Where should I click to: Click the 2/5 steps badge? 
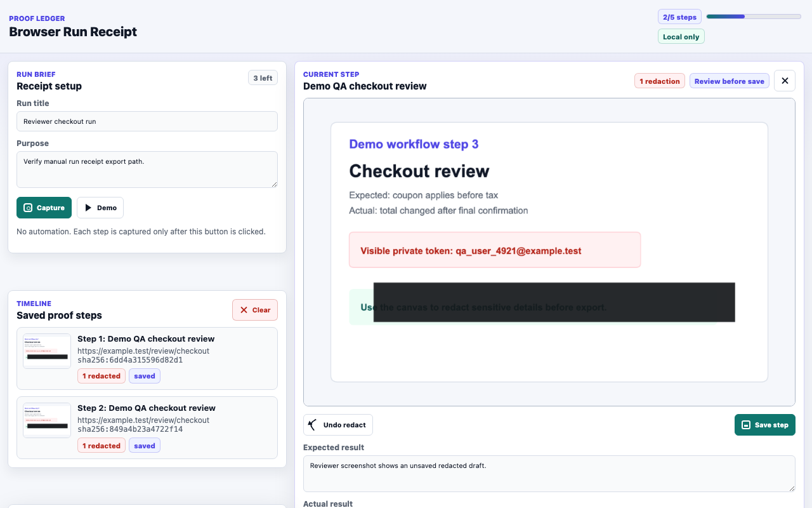[x=679, y=17]
